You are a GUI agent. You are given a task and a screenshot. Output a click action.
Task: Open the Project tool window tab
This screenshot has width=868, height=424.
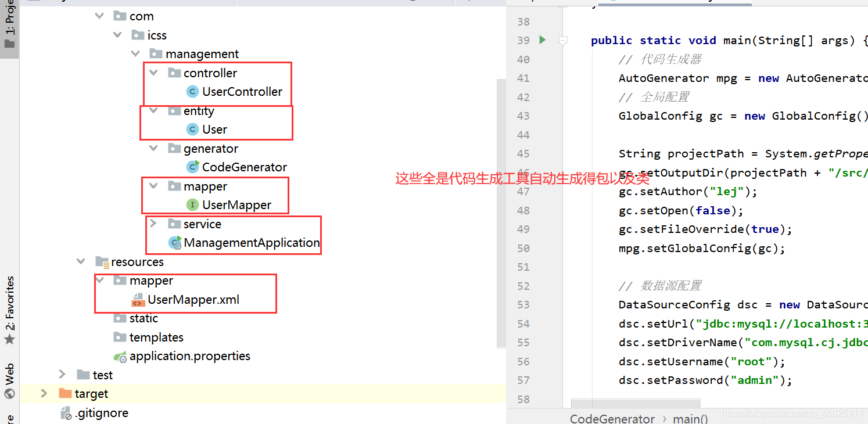tap(9, 29)
